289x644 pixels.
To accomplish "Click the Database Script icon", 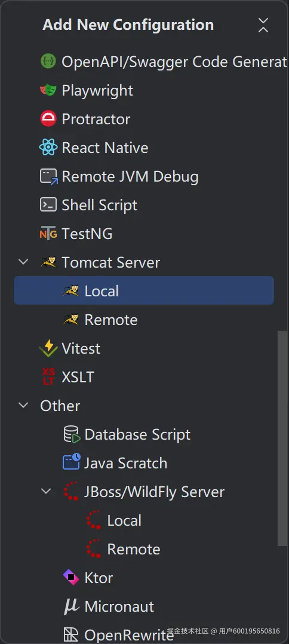I will [72, 434].
